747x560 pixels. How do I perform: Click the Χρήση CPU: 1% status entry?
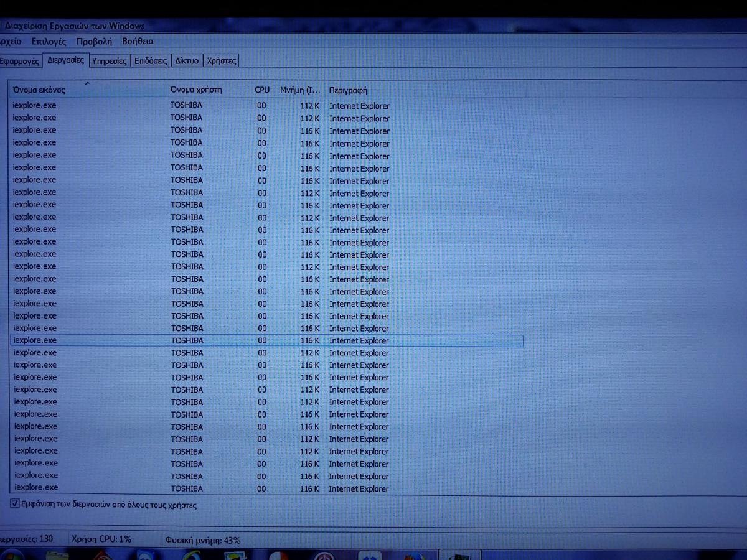pos(101,539)
